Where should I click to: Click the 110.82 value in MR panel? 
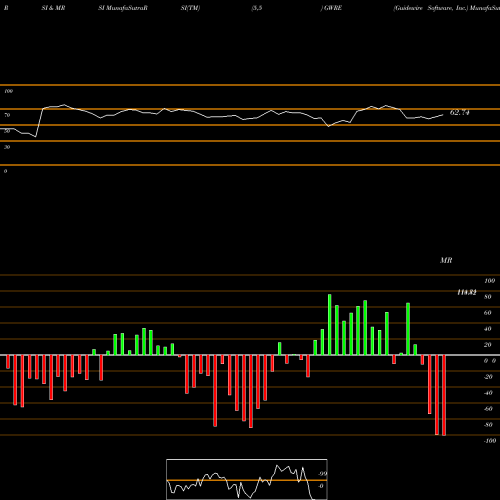click(x=466, y=293)
